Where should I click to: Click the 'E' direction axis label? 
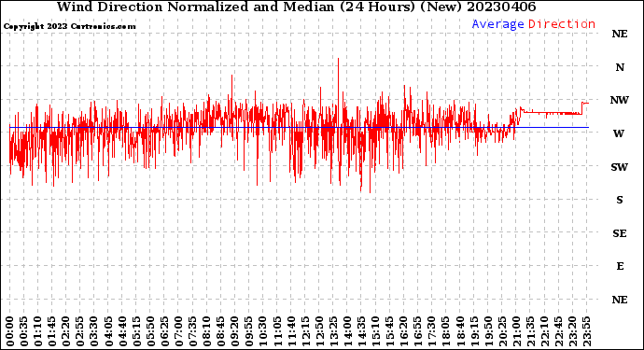tap(620, 266)
